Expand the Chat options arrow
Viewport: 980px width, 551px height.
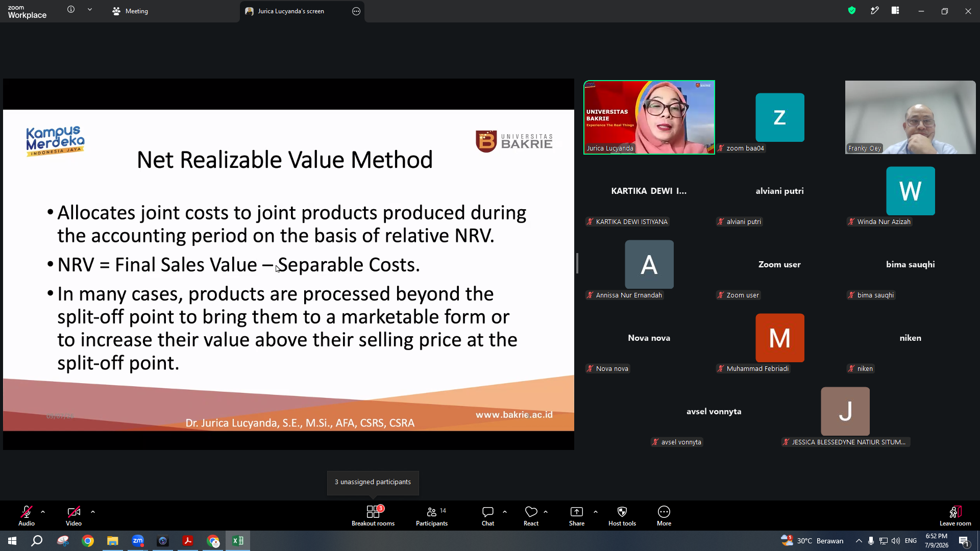[505, 512]
